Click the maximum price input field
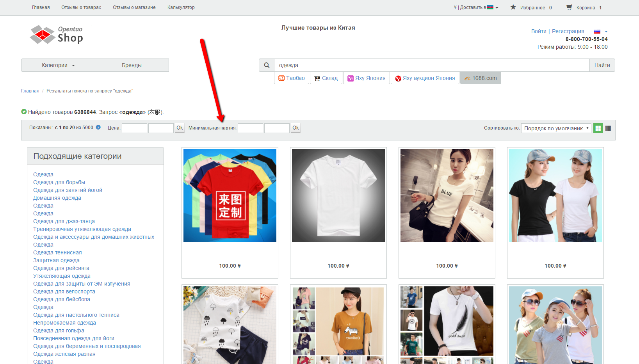The image size is (639, 364). point(161,128)
